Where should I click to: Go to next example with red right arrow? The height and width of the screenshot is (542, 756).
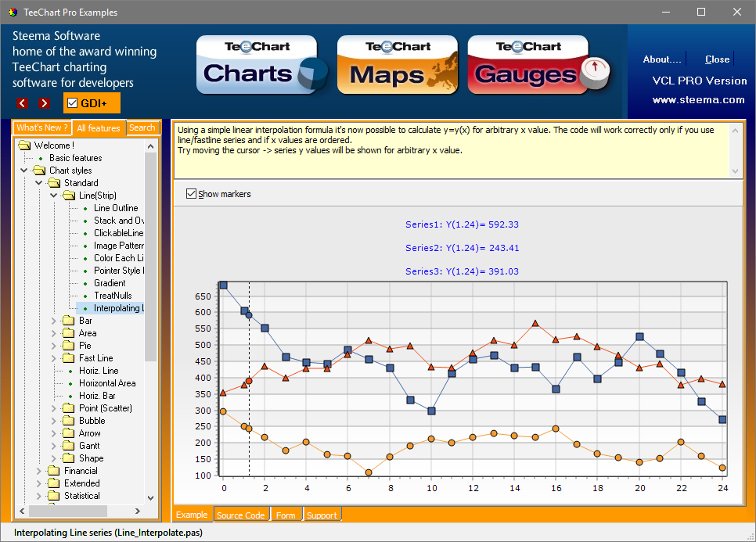tap(45, 103)
